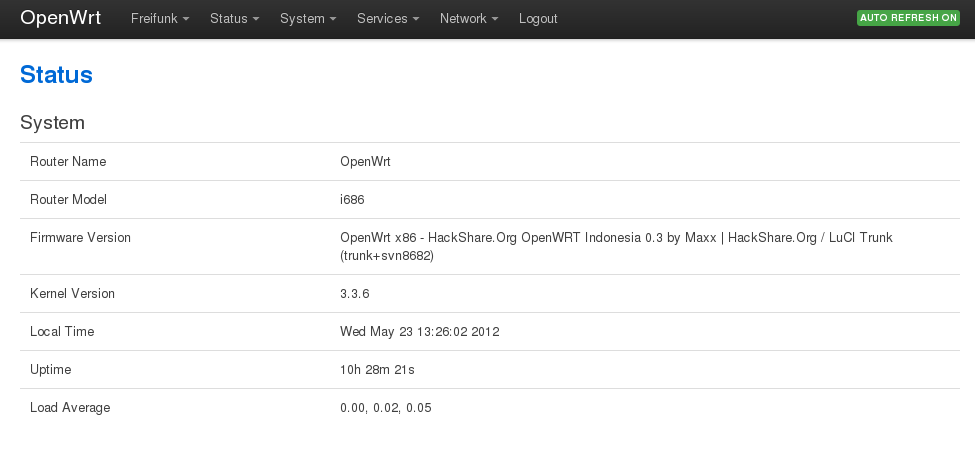Image resolution: width=975 pixels, height=451 pixels.
Task: Select the HackShare.Org firmware version text
Action: [616, 246]
